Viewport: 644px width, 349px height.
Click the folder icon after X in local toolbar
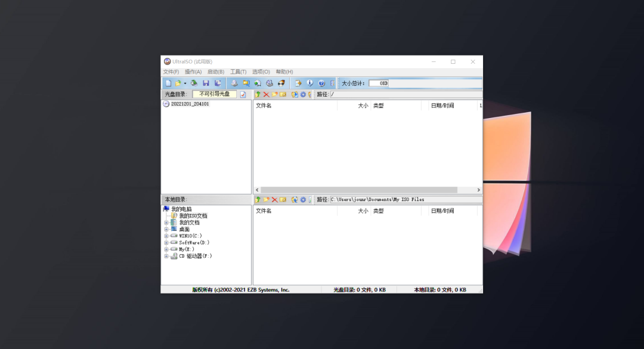tap(283, 199)
